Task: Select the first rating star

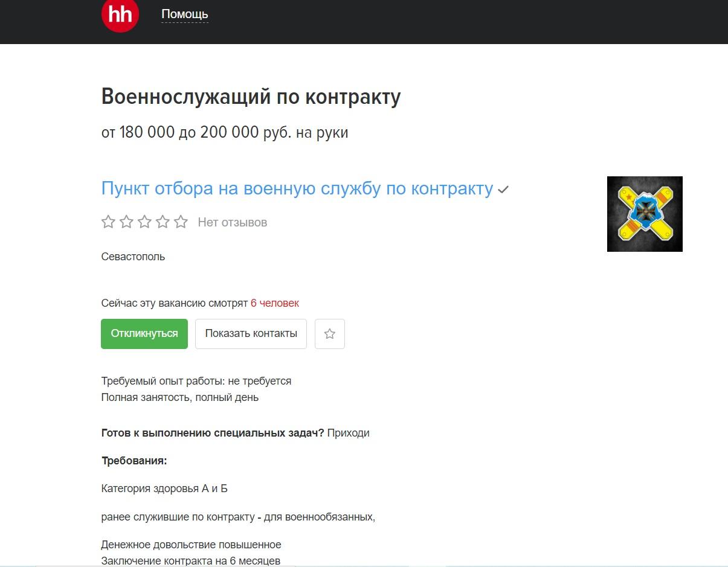Action: (x=108, y=222)
